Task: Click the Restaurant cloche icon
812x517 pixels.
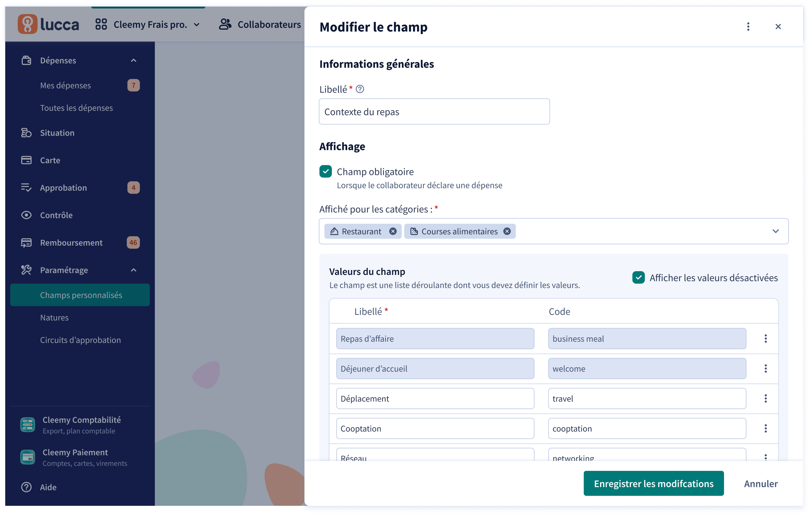Action: 334,231
